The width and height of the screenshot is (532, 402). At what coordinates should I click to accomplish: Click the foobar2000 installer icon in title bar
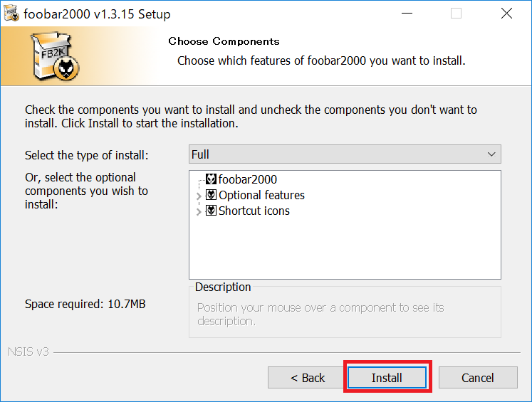[x=11, y=14]
